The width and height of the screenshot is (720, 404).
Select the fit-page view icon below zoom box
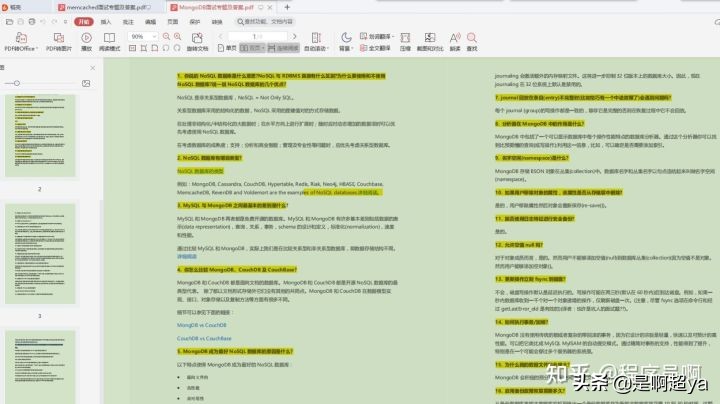click(x=144, y=48)
